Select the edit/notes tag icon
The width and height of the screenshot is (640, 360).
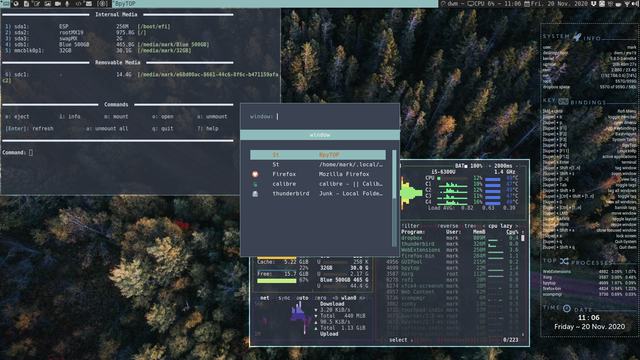pyautogui.click(x=37, y=4)
